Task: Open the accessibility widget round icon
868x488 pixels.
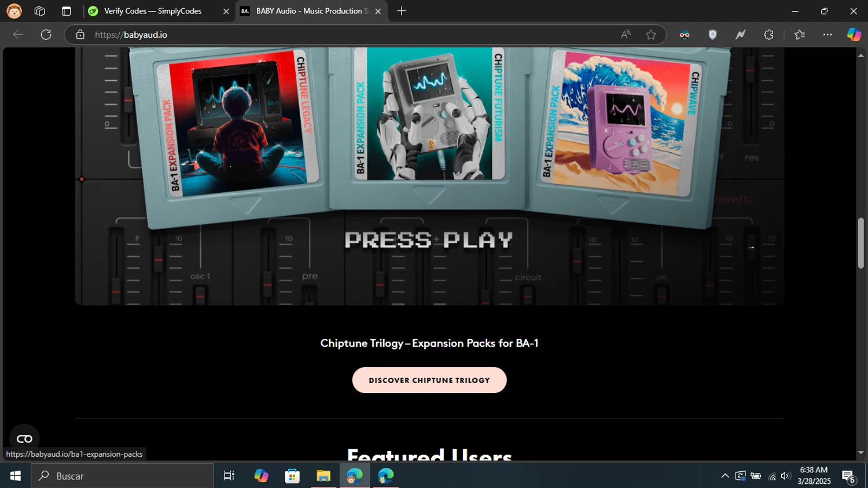Action: [x=24, y=439]
